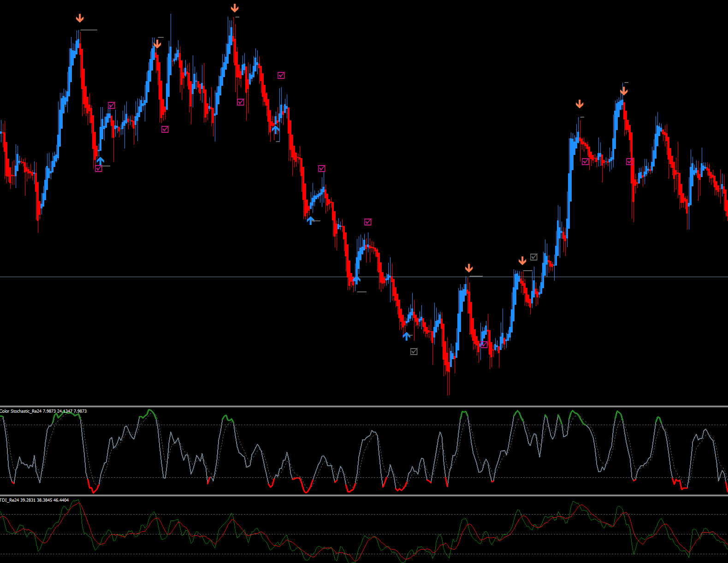
Task: Select the second orange down arrow from the right
Action: (x=580, y=104)
